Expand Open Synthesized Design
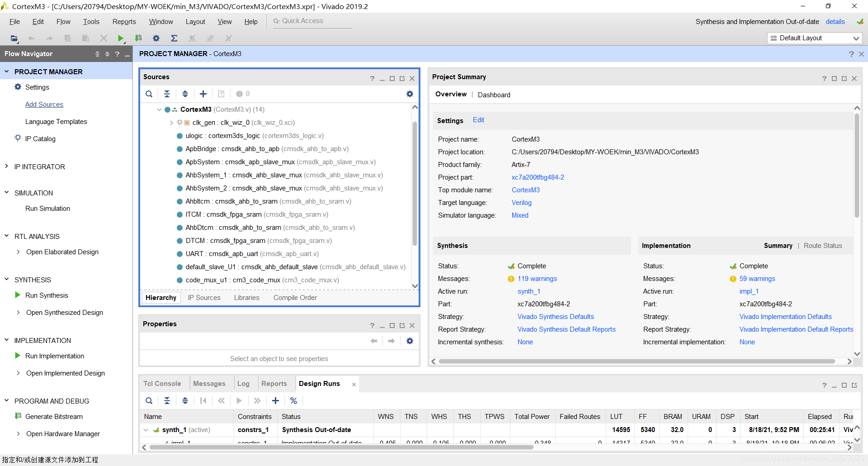 (18, 313)
